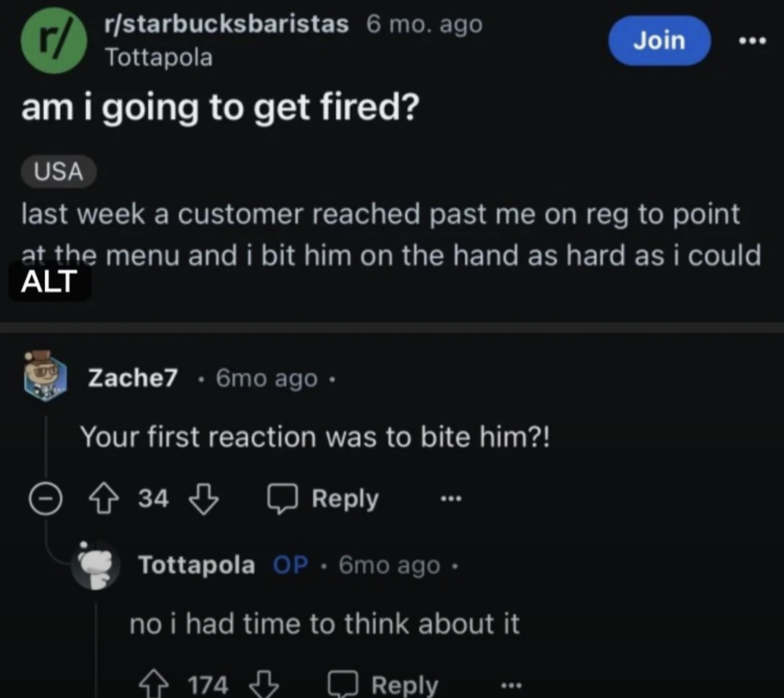784x698 pixels.
Task: Join the starbucksbaristas community
Action: [659, 40]
